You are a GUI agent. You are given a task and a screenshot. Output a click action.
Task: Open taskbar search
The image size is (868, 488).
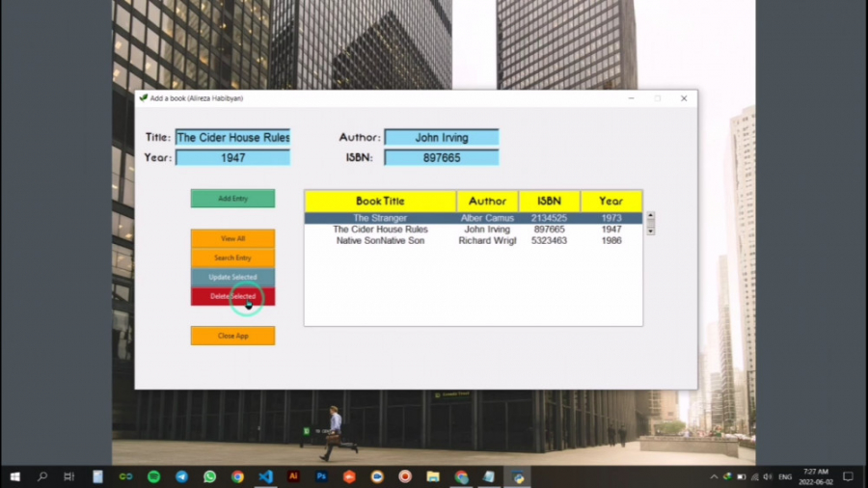42,476
